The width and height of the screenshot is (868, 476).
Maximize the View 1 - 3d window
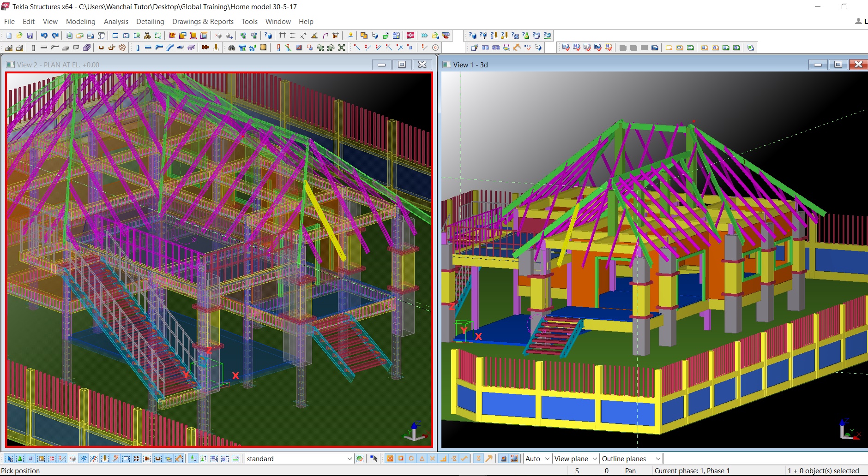point(838,65)
